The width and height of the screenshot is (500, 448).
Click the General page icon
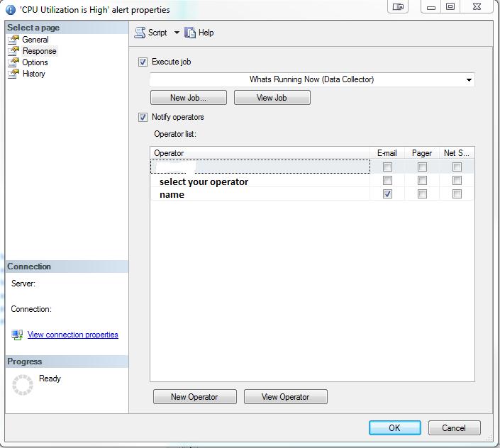13,40
